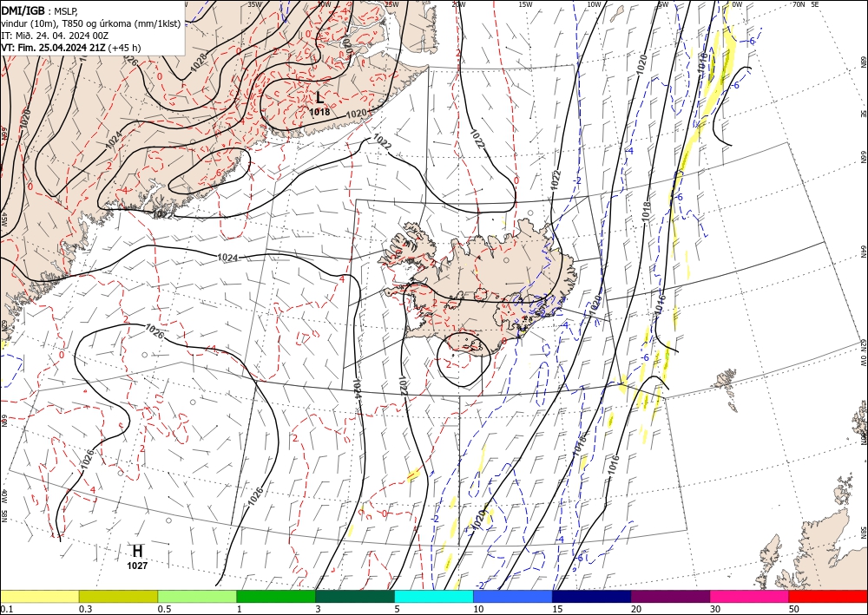This screenshot has width=868, height=615.
Task: Click the '30' legend value
Action: coord(715,609)
